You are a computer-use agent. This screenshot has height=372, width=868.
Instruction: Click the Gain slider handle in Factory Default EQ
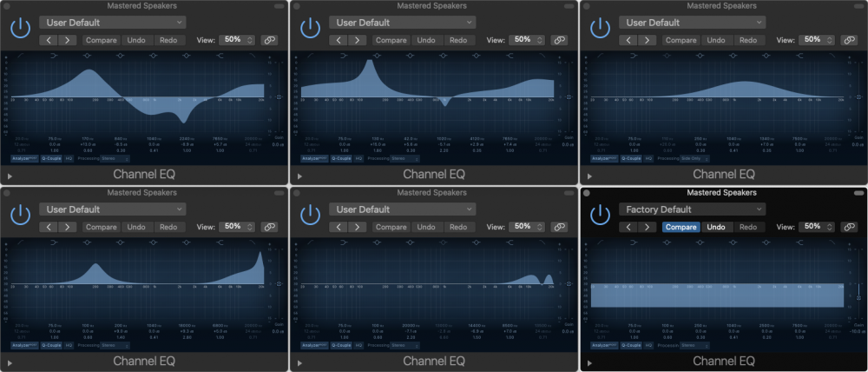point(858,298)
